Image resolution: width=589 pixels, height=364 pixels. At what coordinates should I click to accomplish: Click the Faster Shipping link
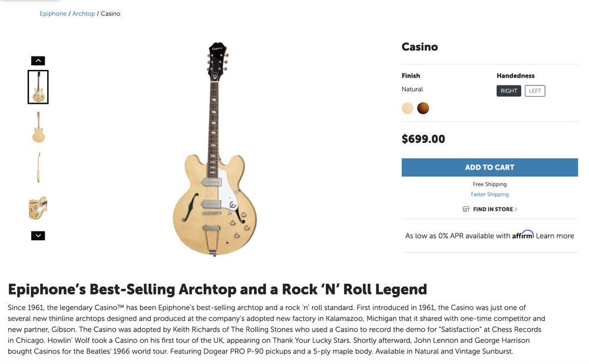click(489, 194)
